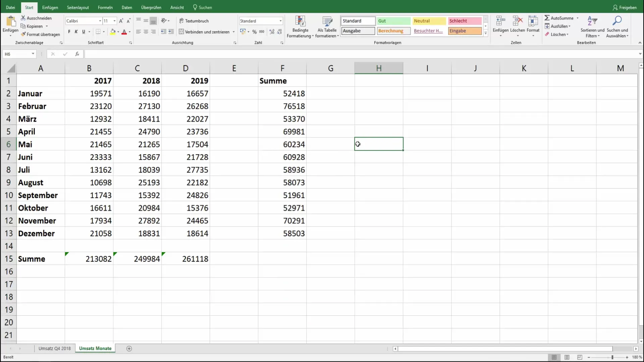Switch to the Seitenlayout ribbon tab
Image resolution: width=644 pixels, height=362 pixels.
pos(78,7)
